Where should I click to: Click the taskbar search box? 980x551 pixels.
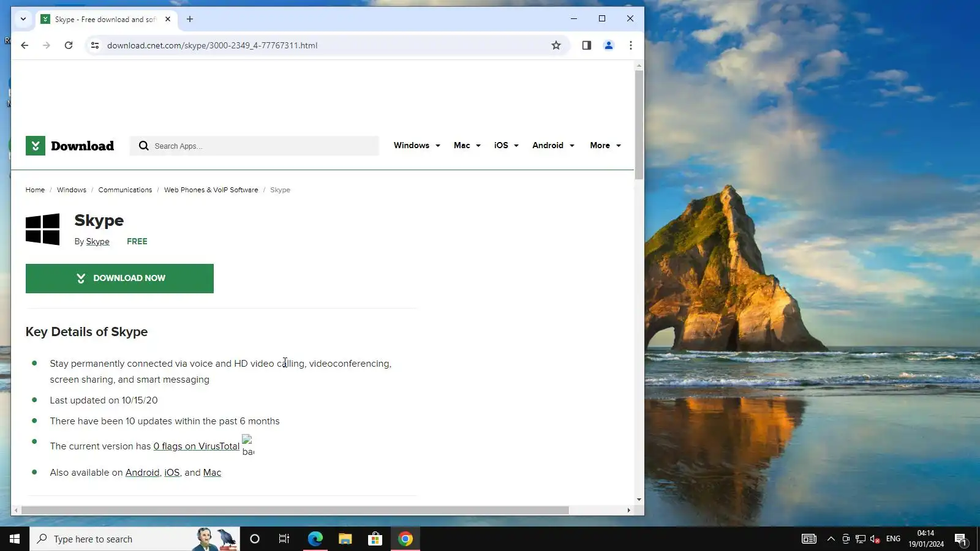[x=135, y=539]
